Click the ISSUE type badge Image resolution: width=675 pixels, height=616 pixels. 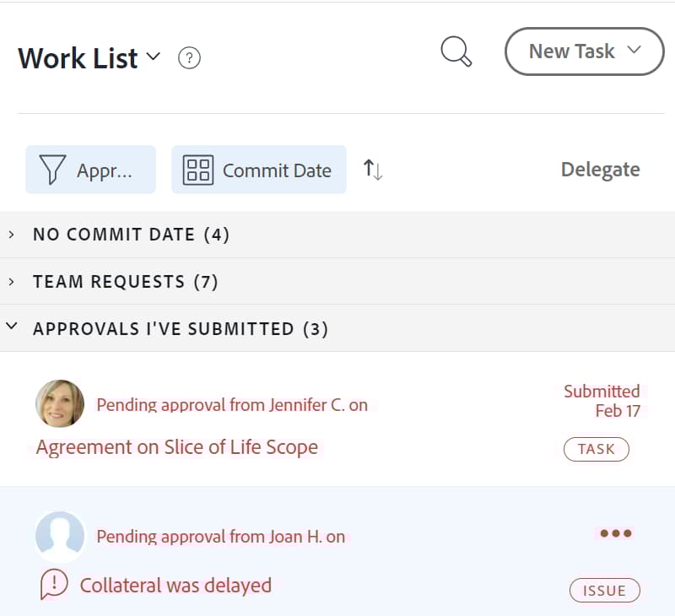click(x=604, y=590)
